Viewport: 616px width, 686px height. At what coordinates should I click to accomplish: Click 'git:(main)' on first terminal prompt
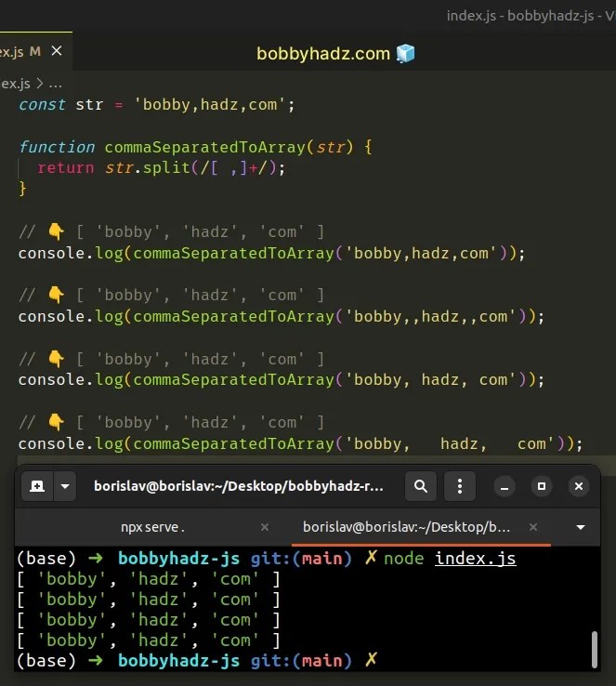coord(301,559)
